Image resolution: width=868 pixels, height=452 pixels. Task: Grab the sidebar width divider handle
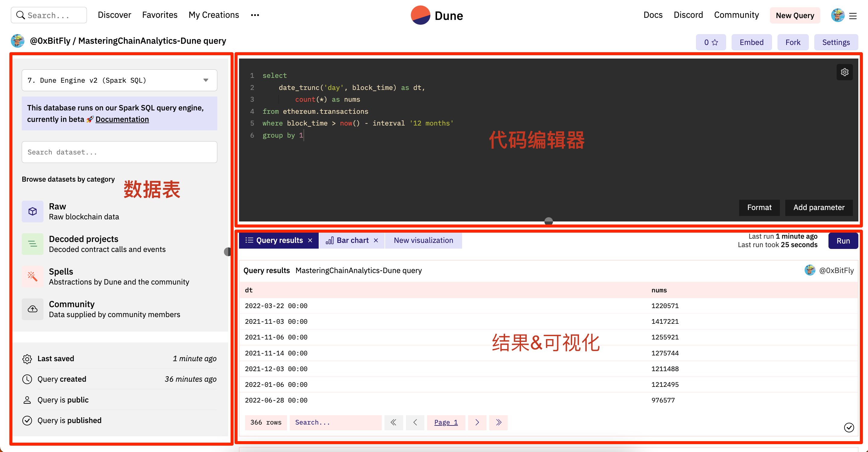228,252
